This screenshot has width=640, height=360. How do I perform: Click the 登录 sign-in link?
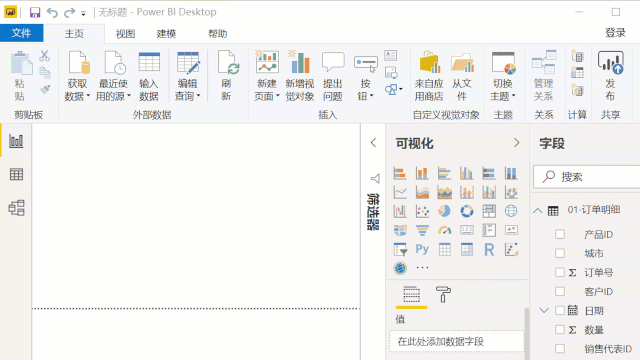pos(615,33)
